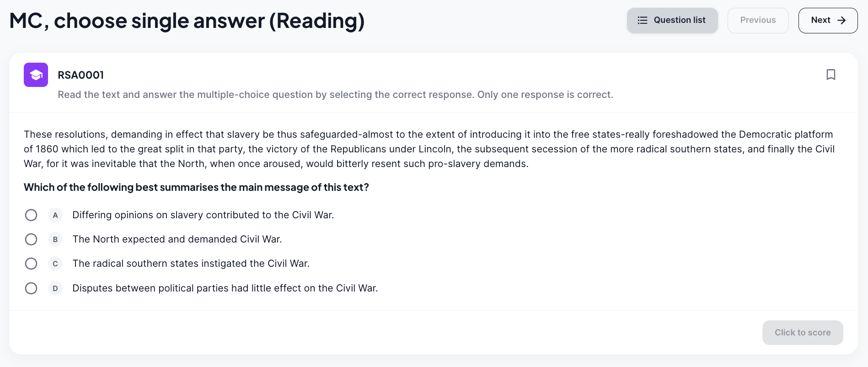The width and height of the screenshot is (868, 367).
Task: Click the letter A option badge
Action: point(55,215)
